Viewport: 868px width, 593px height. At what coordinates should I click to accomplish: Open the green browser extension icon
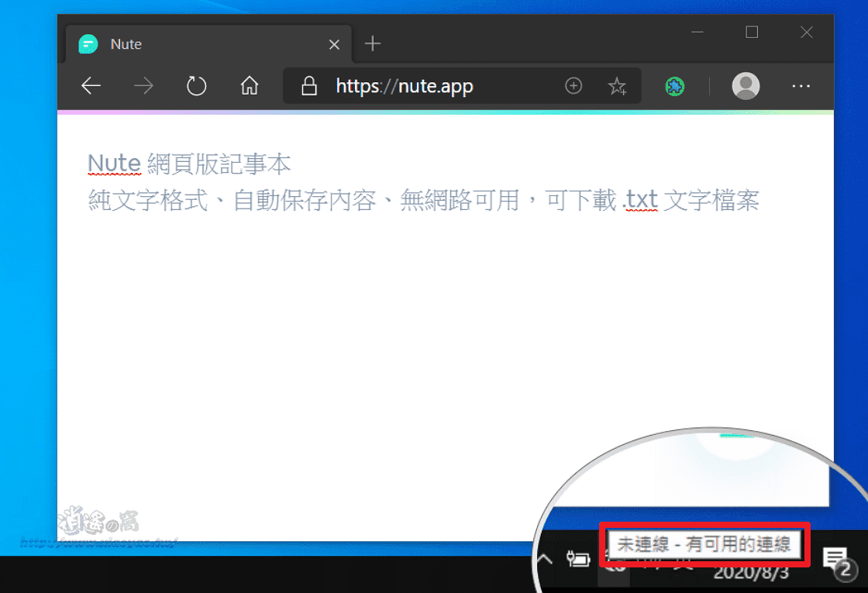click(674, 86)
